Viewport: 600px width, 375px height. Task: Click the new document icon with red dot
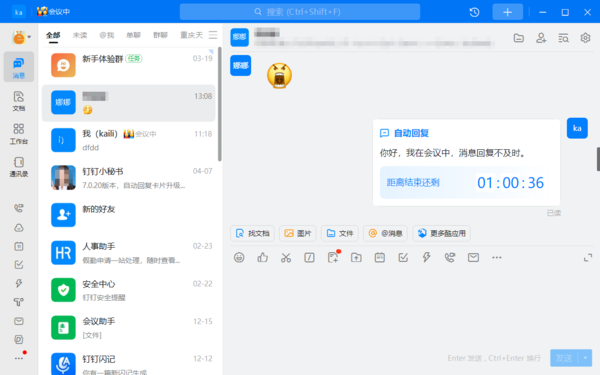[333, 257]
